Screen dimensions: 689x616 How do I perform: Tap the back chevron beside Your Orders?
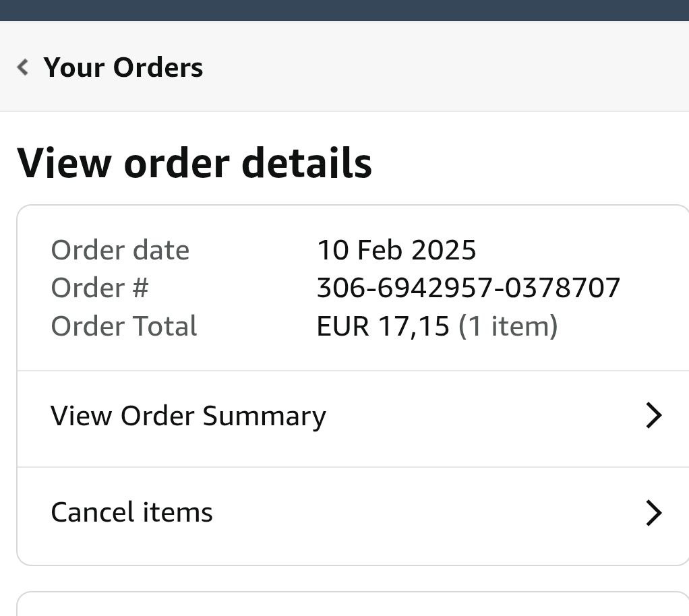24,67
